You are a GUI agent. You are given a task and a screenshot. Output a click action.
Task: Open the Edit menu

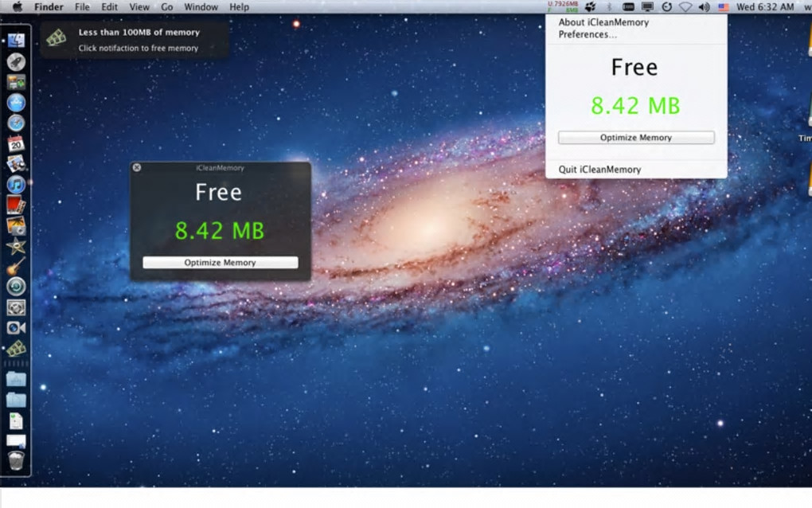coord(109,6)
